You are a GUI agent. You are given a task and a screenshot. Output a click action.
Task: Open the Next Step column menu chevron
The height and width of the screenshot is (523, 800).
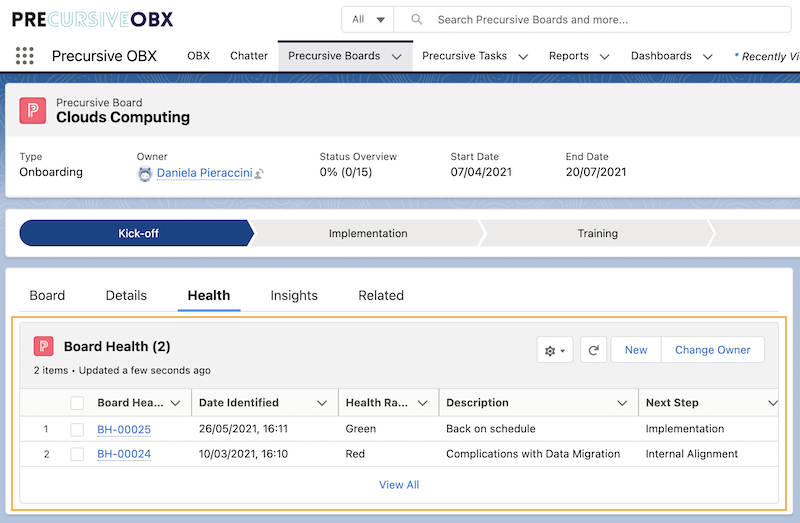[x=772, y=403]
